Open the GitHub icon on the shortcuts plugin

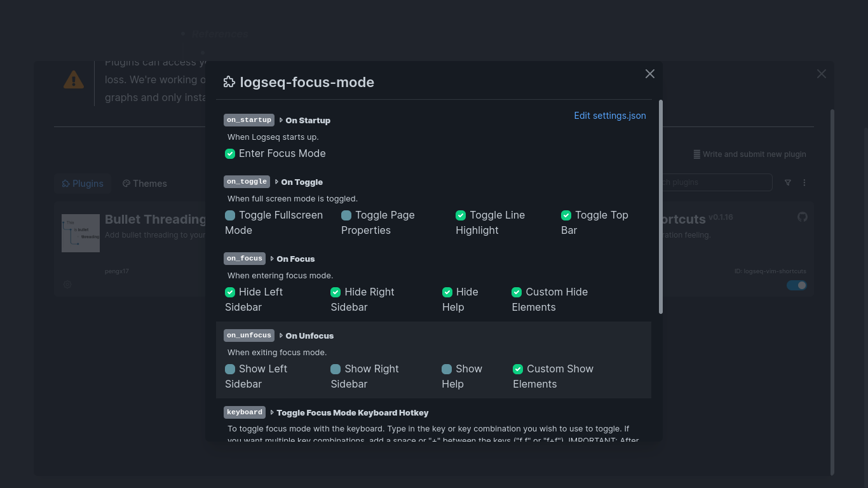tap(802, 217)
